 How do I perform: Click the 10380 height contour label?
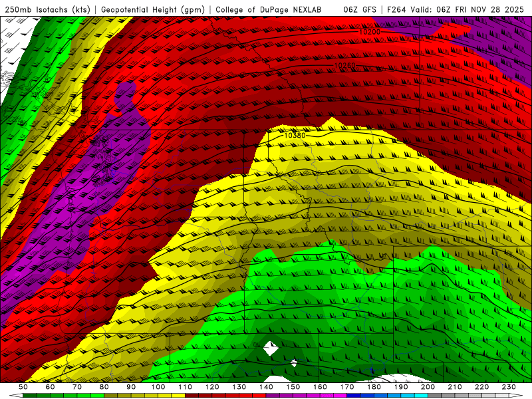coord(295,135)
